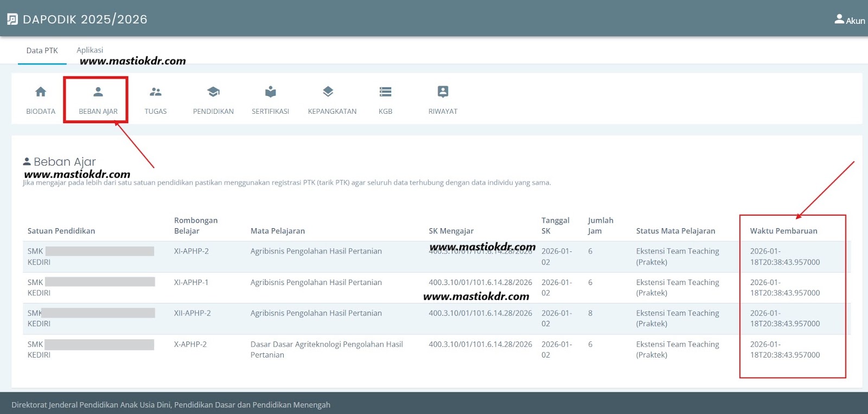Screen dimensions: 868x414
Task: Click Dasar Dasar Agriteknologi Pengolahan Hasil Pertanian cell
Action: click(327, 350)
